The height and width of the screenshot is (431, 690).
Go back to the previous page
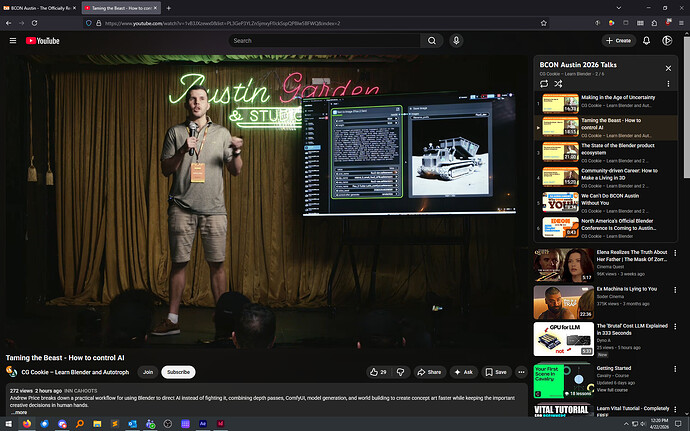pos(8,23)
